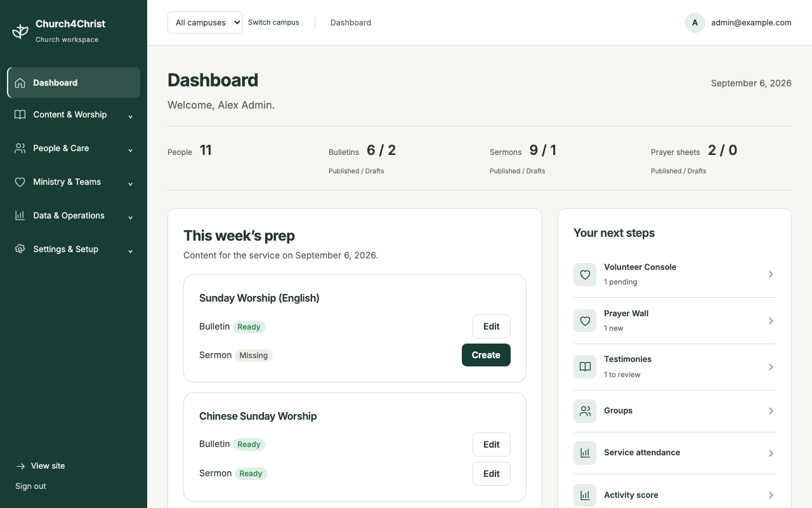812x508 pixels.
Task: Open Prayer Wall row arrow
Action: point(771,321)
